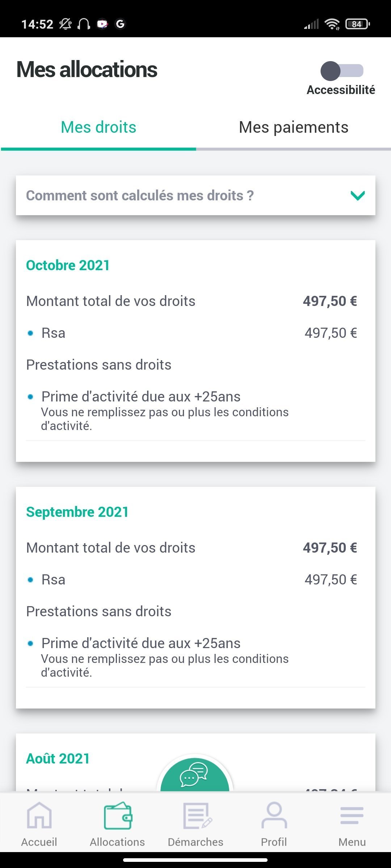Toggle the Accessibilité switch
The image size is (391, 868).
tap(341, 71)
